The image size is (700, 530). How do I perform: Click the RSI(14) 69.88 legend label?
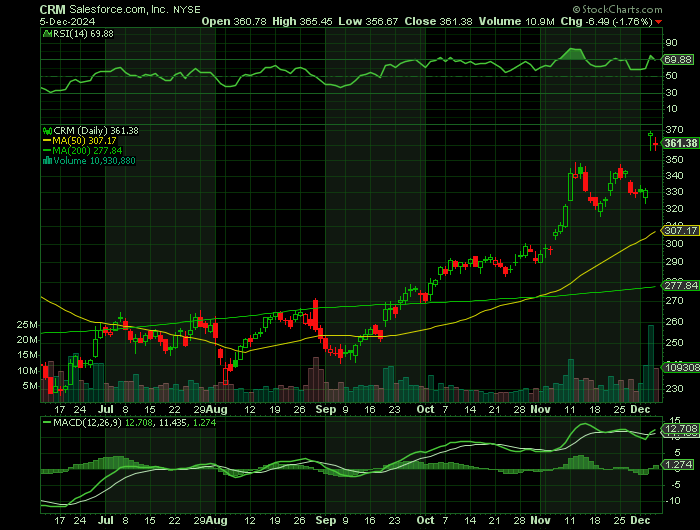pyautogui.click(x=83, y=34)
